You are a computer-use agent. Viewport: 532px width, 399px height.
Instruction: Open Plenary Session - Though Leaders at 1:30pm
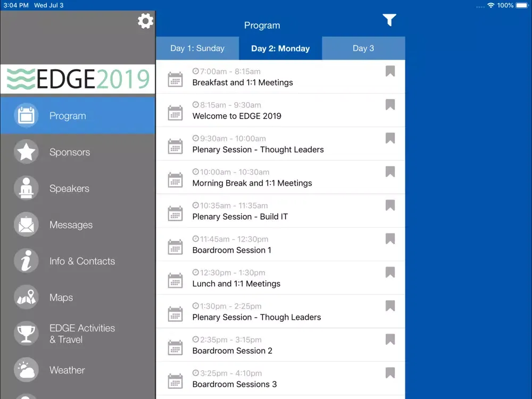coord(280,311)
